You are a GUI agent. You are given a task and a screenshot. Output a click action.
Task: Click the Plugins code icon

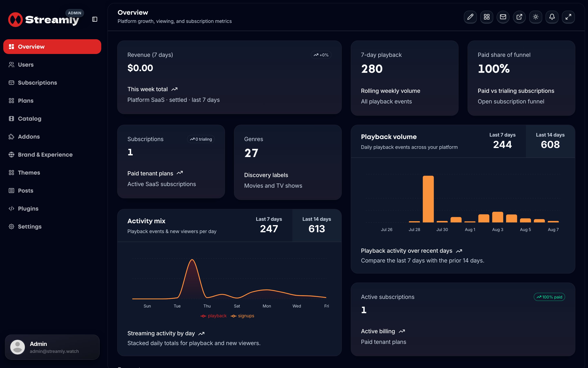[11, 209]
